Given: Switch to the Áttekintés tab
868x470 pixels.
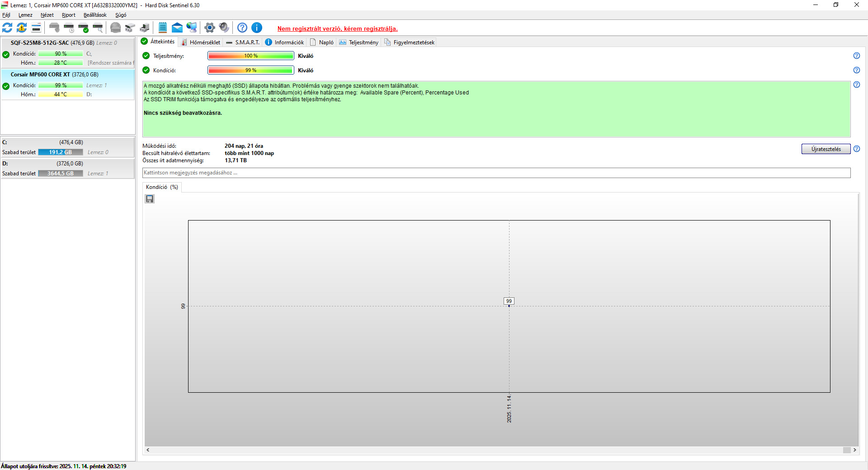Looking at the screenshot, I should 158,42.
